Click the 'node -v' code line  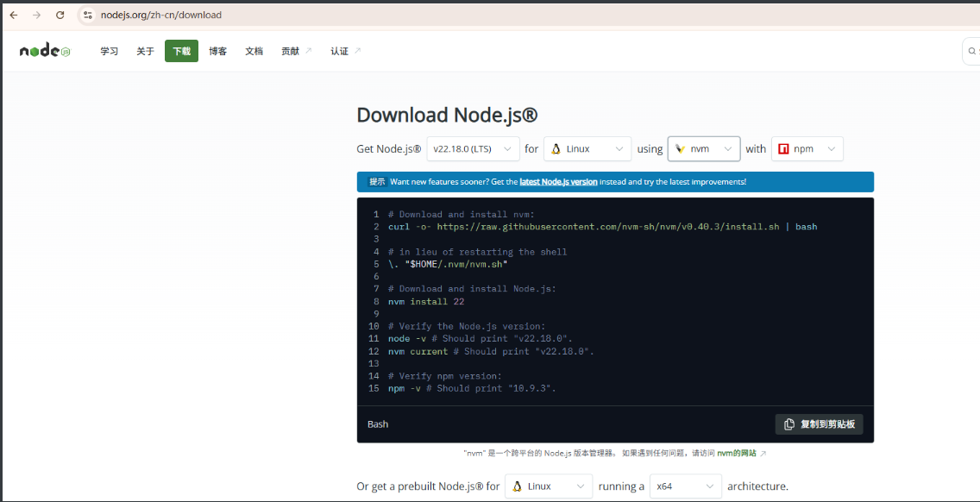click(481, 339)
